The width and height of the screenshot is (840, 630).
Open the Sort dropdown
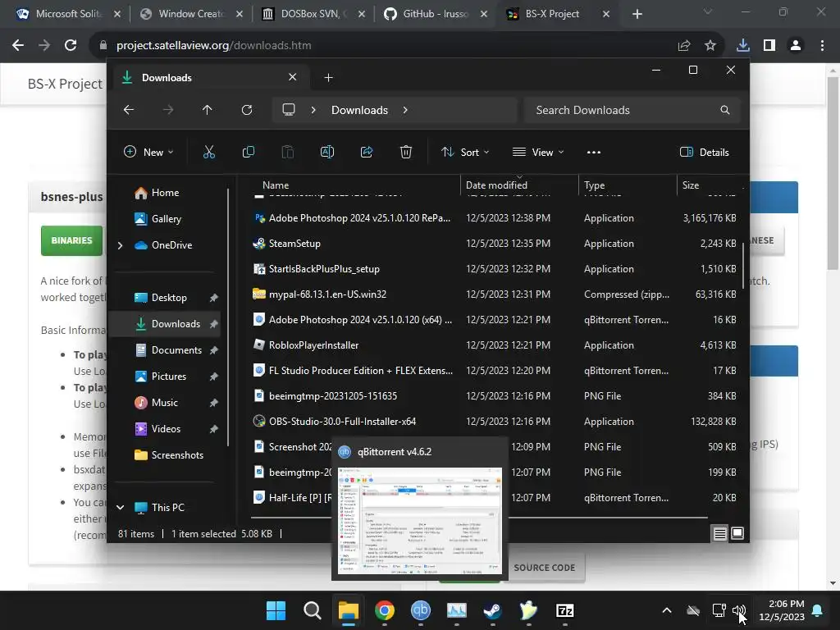click(x=465, y=152)
